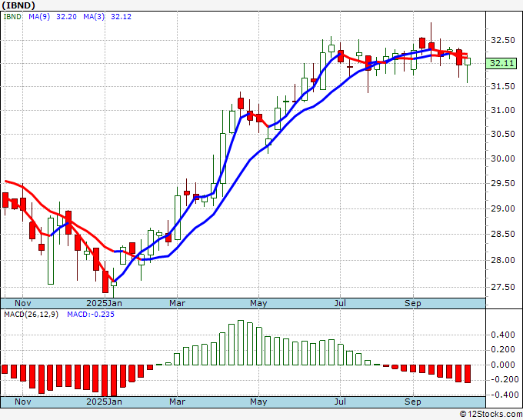Click the current price tag 32.11
The height and width of the screenshot is (420, 523).
pyautogui.click(x=501, y=63)
